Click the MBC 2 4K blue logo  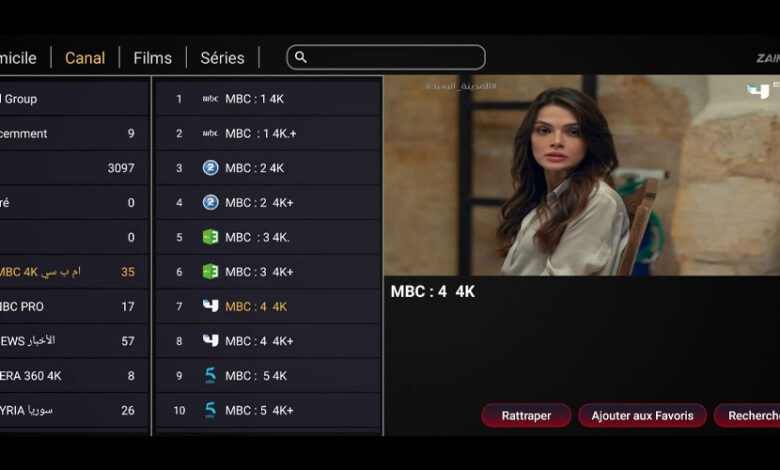click(210, 168)
